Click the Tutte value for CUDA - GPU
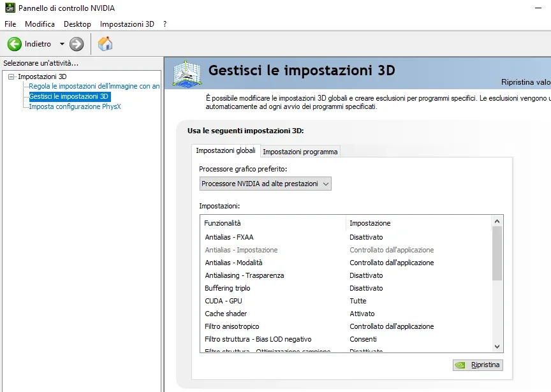This screenshot has height=392, width=551. [x=358, y=301]
